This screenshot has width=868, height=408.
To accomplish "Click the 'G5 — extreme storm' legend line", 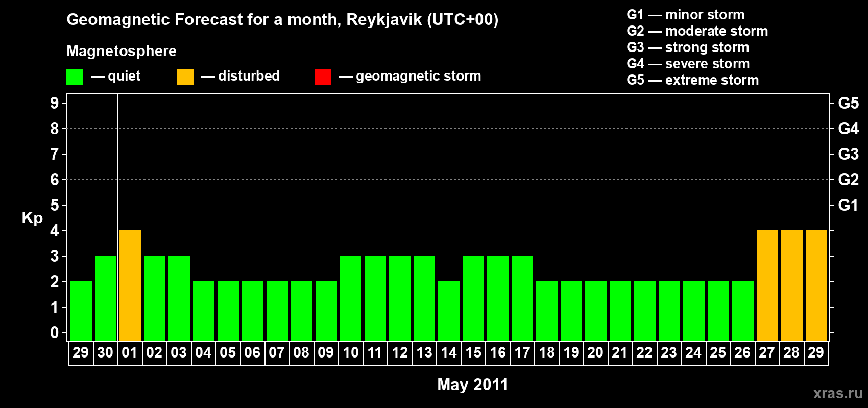I will [x=693, y=80].
